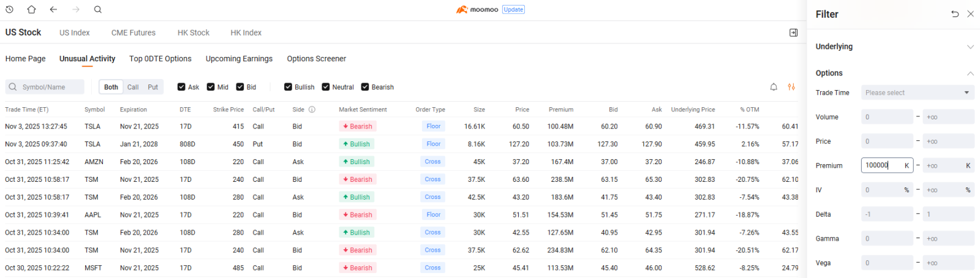
Task: Open the history clock icon
Action: (9, 9)
